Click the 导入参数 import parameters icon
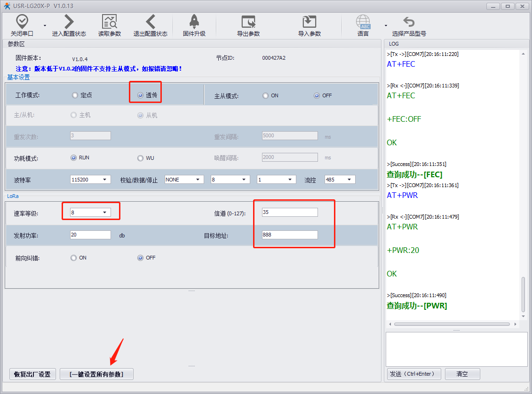The width and height of the screenshot is (532, 394). click(x=309, y=22)
